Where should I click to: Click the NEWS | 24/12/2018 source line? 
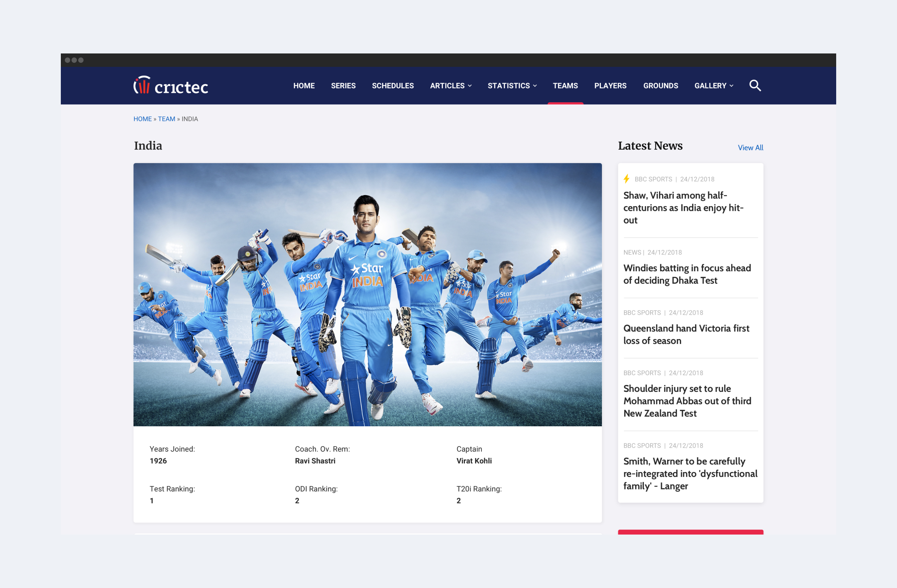coord(652,252)
